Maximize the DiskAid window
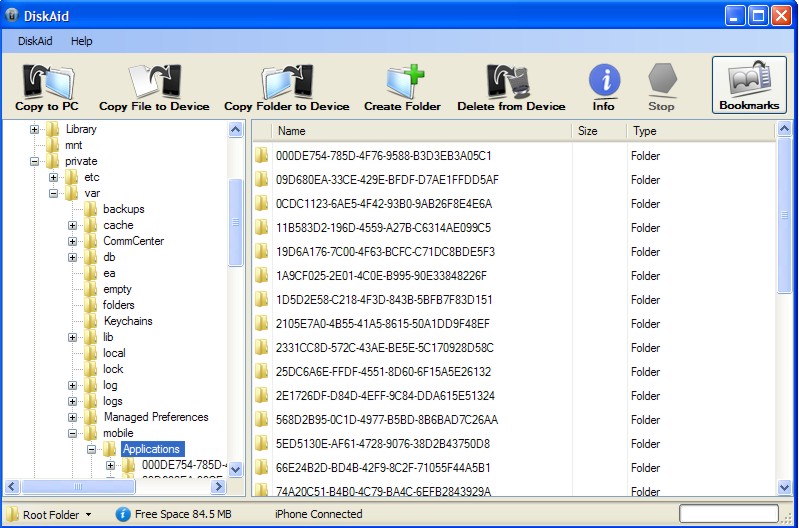Viewport: 799px width, 528px height. click(758, 16)
